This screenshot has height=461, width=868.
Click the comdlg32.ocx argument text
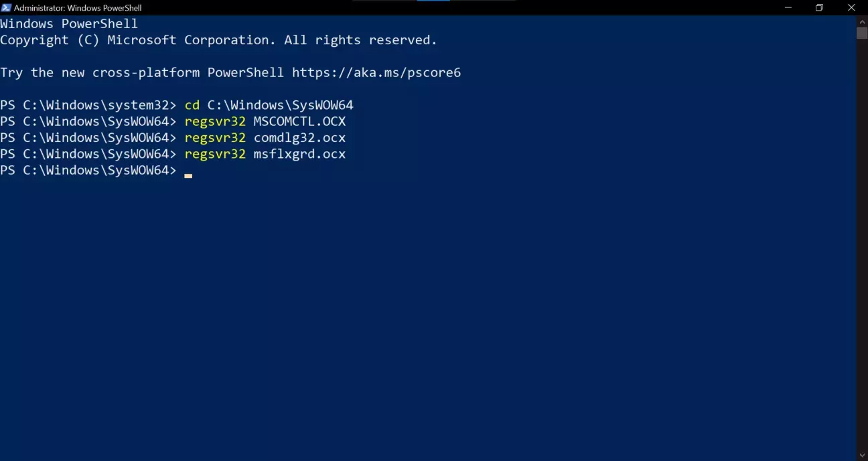pos(299,138)
